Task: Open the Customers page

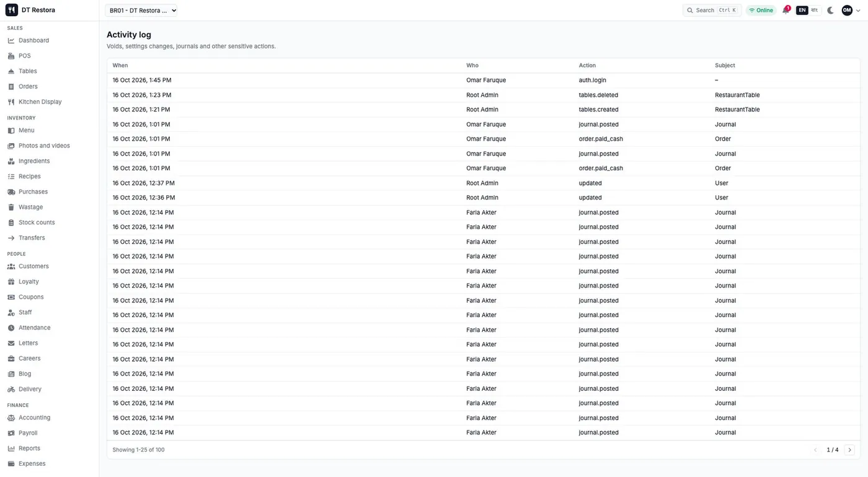Action: 33,266
